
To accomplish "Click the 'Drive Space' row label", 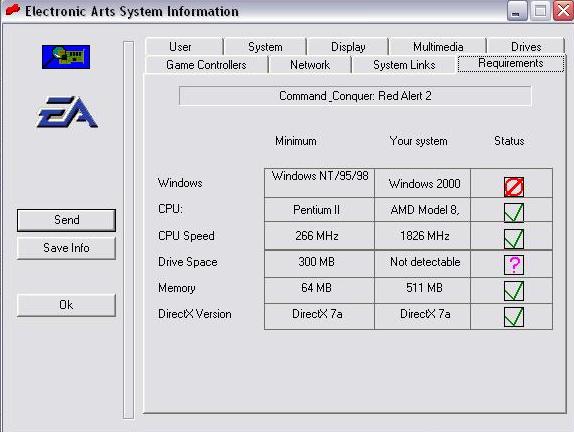I will [x=188, y=262].
